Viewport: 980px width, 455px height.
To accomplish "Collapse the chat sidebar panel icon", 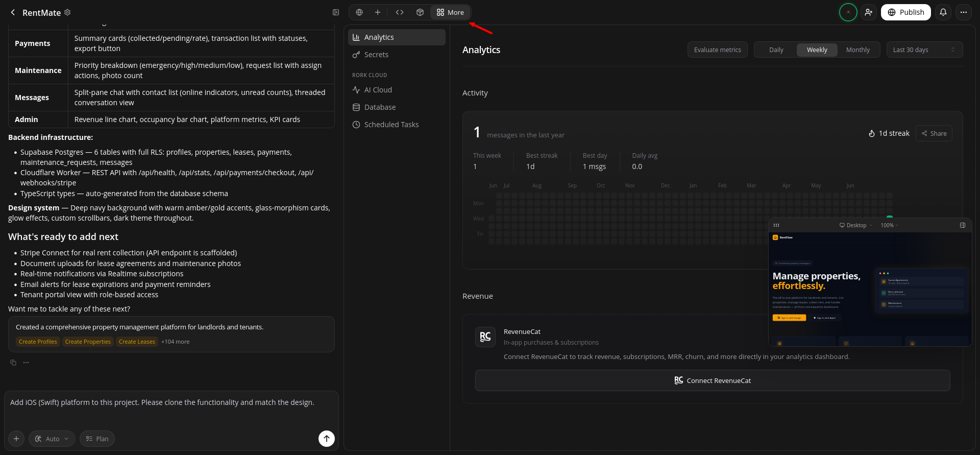I will (336, 12).
